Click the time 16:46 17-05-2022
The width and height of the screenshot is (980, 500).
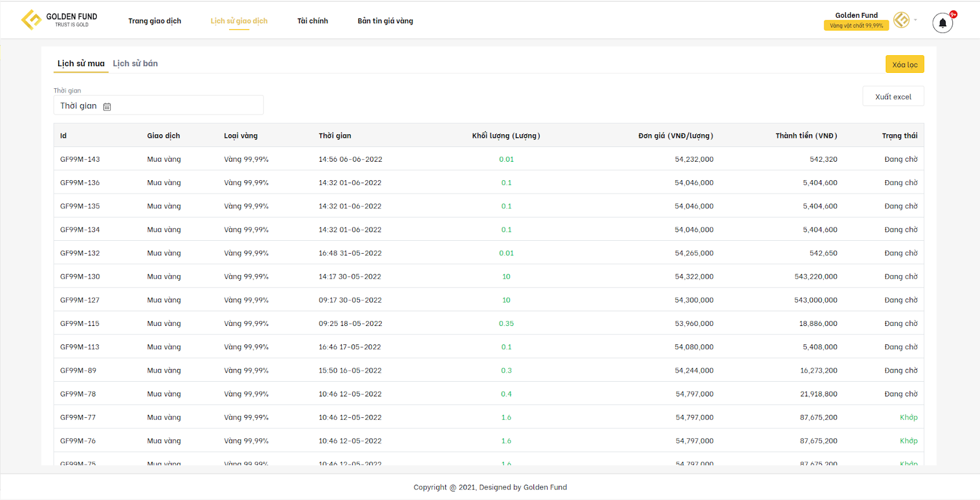pyautogui.click(x=350, y=347)
